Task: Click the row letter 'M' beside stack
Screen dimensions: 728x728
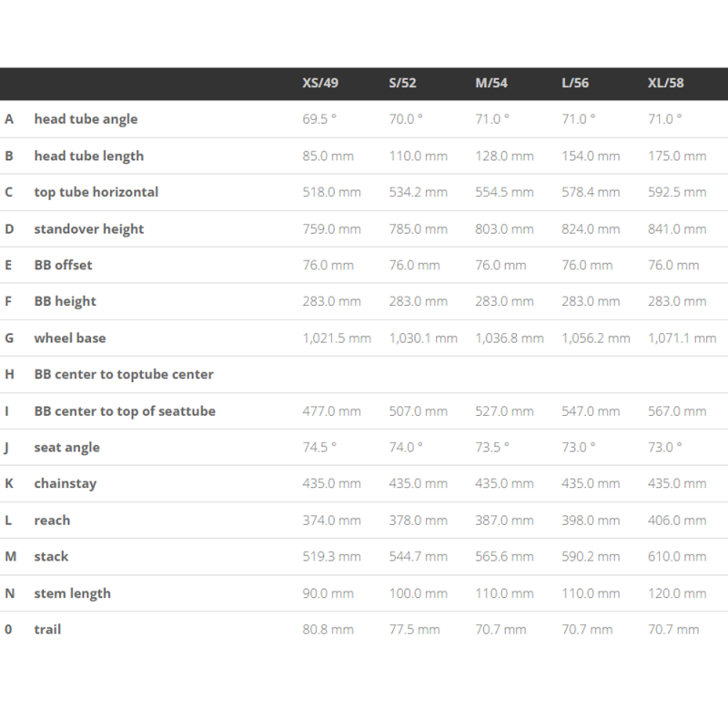Action: click(x=10, y=556)
